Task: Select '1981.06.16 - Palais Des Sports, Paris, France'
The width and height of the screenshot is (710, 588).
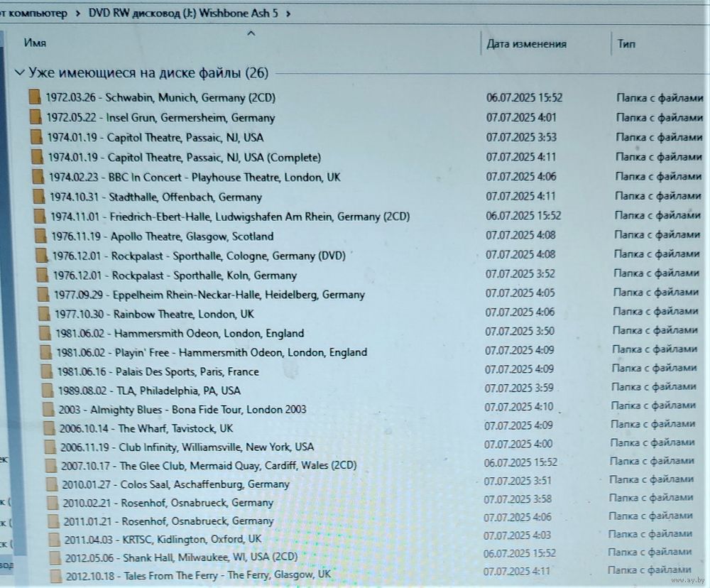Action: coord(158,372)
